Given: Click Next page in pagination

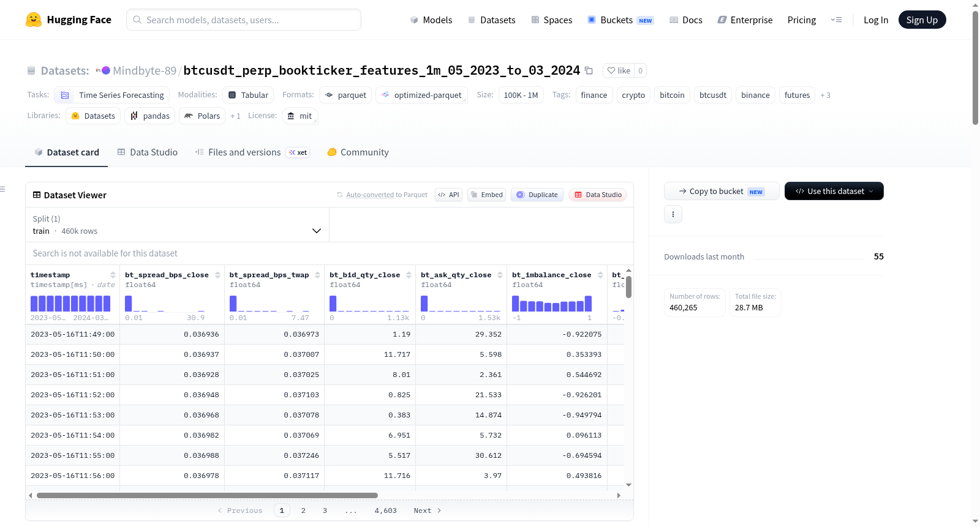Looking at the screenshot, I should [x=428, y=510].
